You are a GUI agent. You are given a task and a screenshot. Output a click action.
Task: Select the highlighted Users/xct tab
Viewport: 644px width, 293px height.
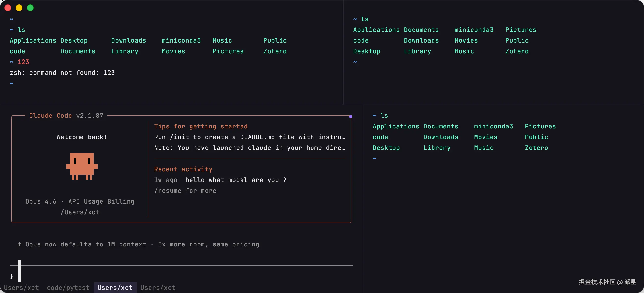click(x=115, y=288)
